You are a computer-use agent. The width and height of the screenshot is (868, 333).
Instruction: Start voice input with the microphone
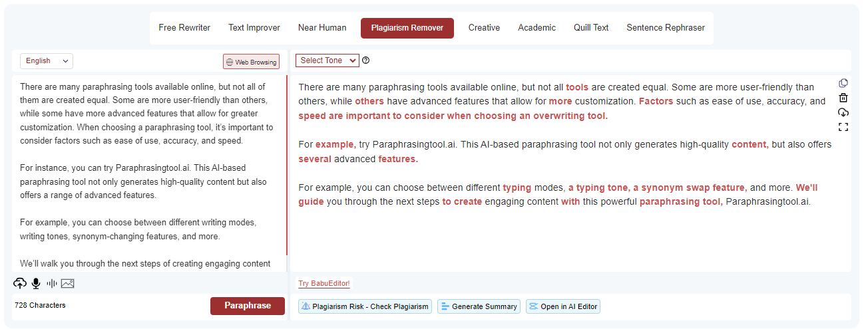36,284
